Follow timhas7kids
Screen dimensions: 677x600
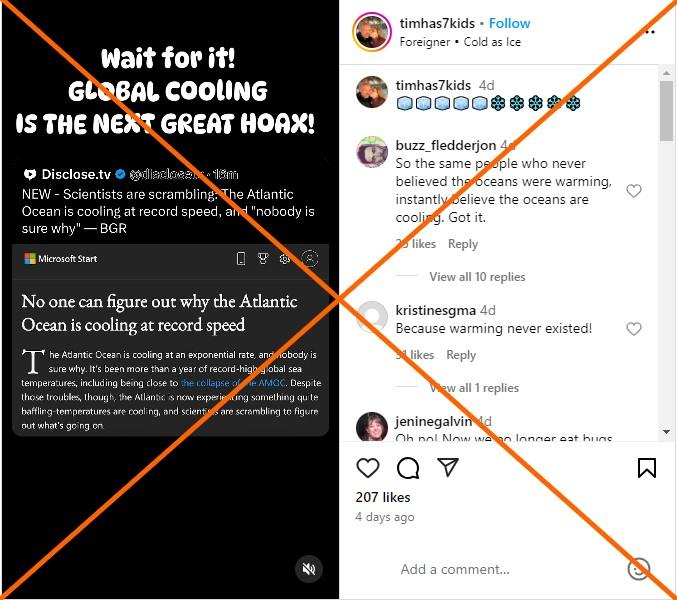(509, 23)
